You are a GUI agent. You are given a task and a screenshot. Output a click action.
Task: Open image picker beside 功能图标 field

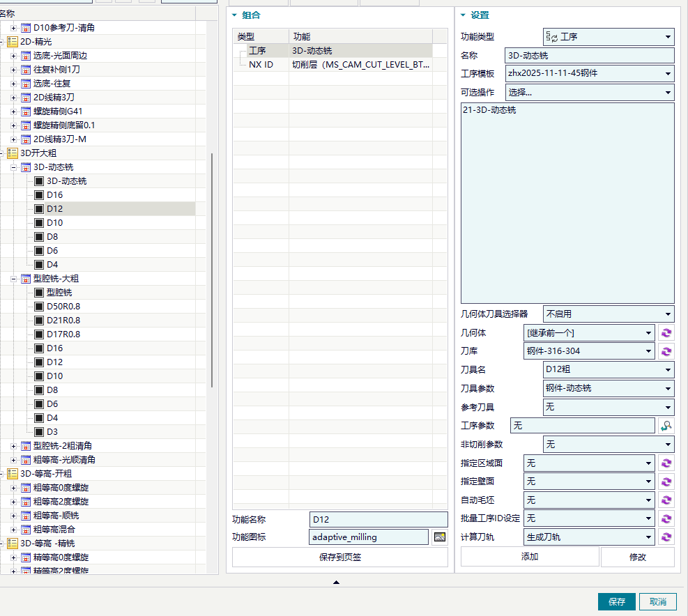(440, 537)
